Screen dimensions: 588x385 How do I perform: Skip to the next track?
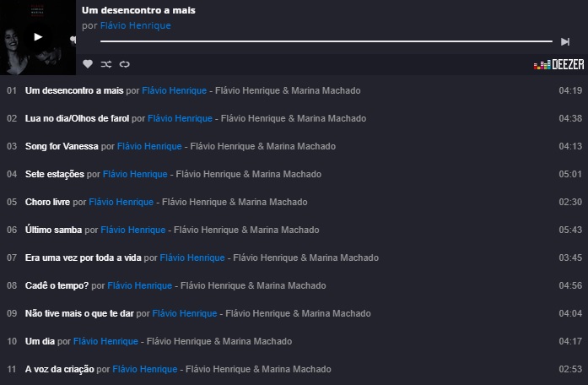[x=565, y=41]
